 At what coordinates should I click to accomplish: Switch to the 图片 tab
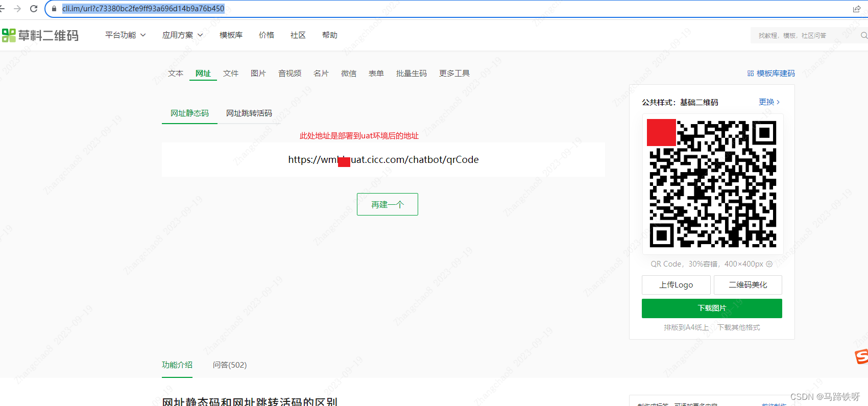(x=258, y=74)
